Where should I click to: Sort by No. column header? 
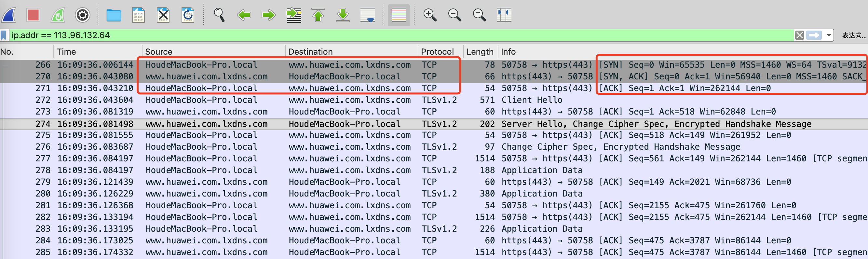click(27, 51)
